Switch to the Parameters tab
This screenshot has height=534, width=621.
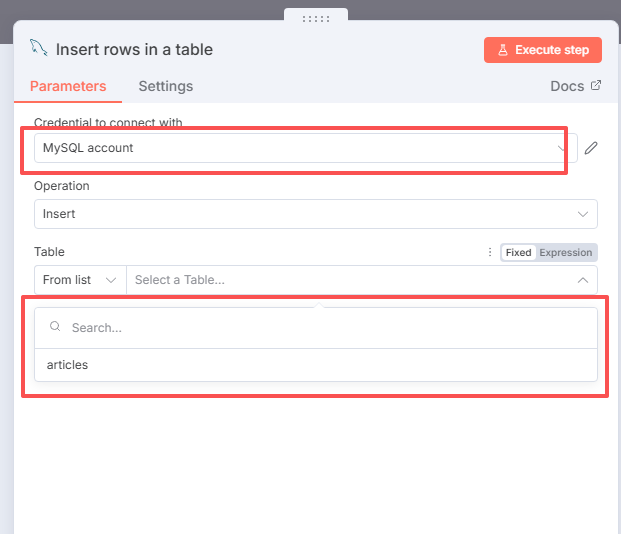[x=68, y=86]
